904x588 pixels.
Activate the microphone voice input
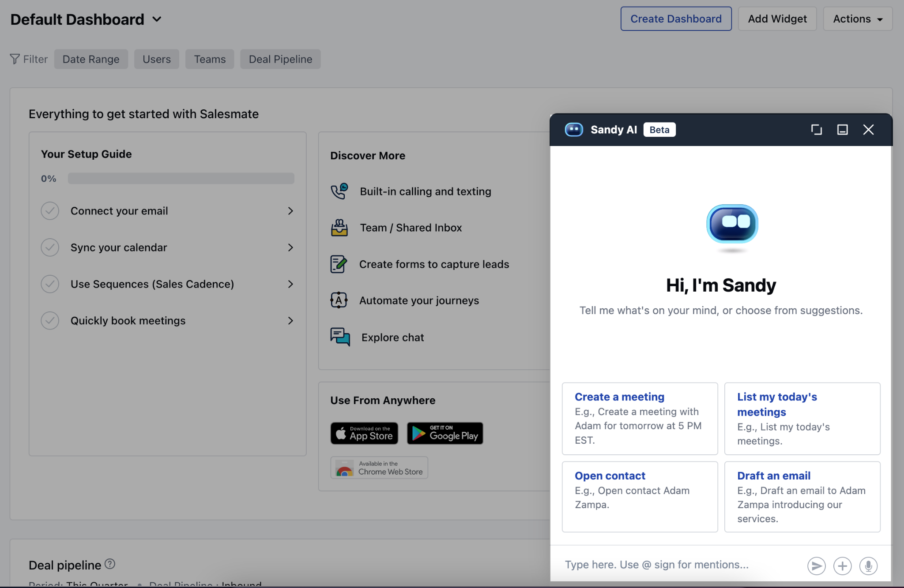(868, 566)
